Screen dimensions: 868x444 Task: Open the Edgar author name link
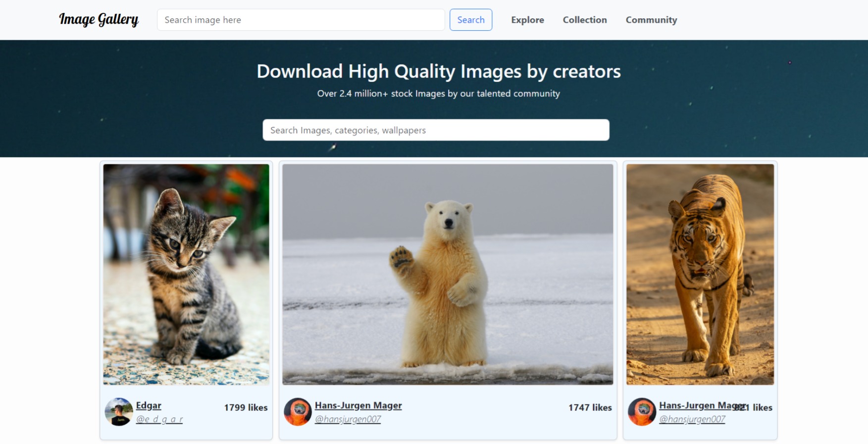pos(149,405)
